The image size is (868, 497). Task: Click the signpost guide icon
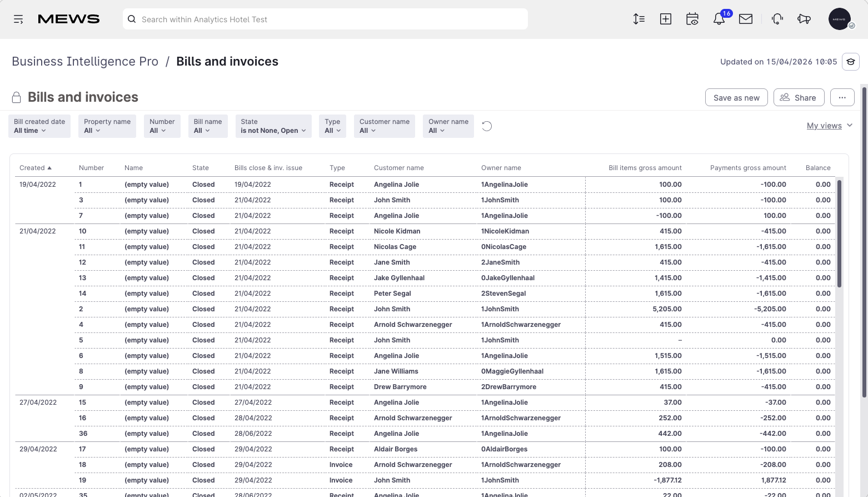[x=804, y=19]
